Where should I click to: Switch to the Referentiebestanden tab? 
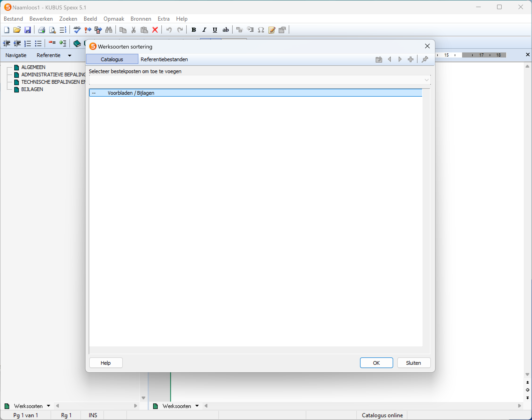164,59
